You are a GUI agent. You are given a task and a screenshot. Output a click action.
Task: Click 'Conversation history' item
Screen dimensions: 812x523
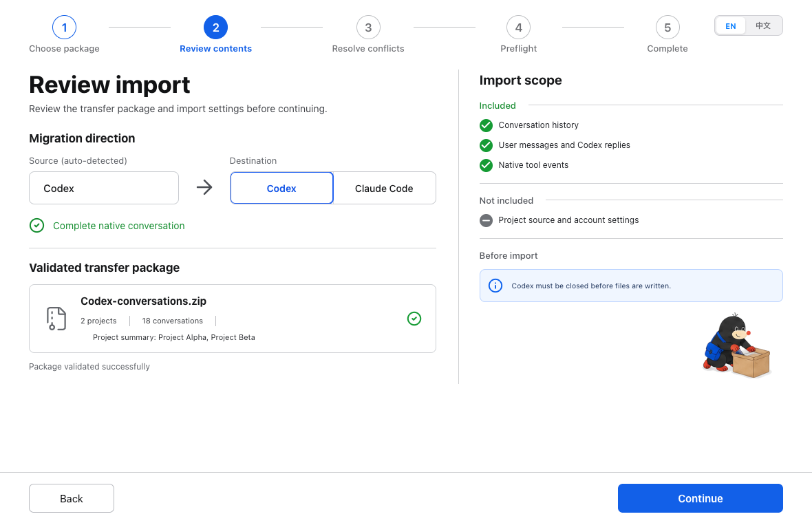pos(539,125)
